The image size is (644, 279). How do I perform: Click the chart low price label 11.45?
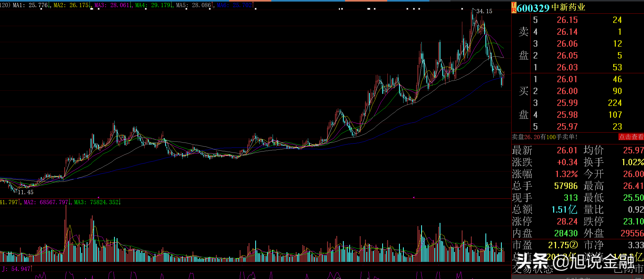click(26, 192)
